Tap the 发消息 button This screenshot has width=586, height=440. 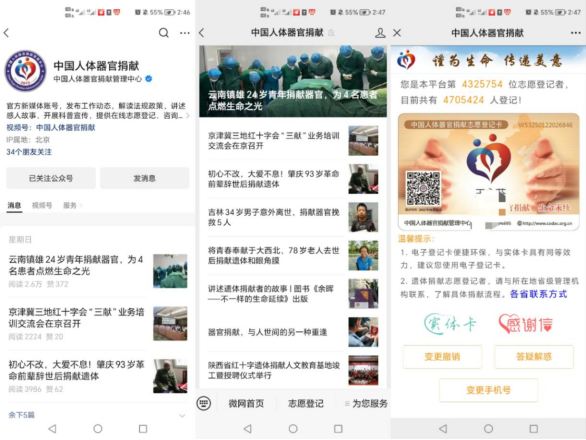tap(145, 178)
